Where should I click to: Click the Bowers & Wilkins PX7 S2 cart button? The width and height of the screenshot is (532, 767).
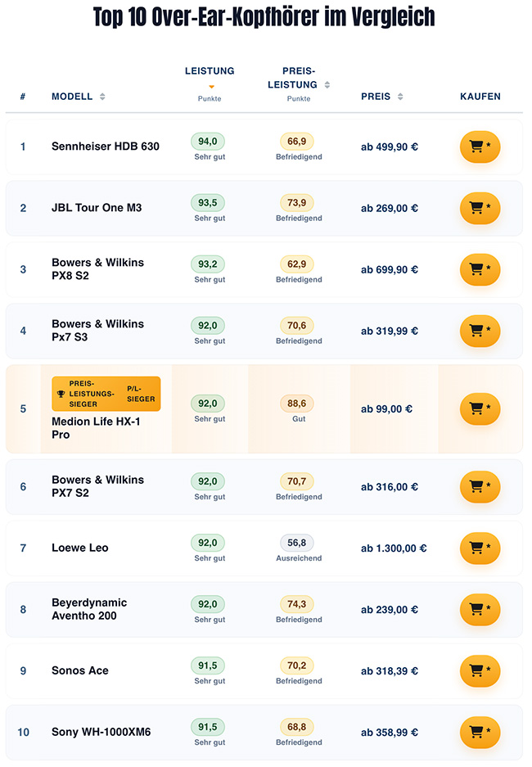click(x=480, y=487)
